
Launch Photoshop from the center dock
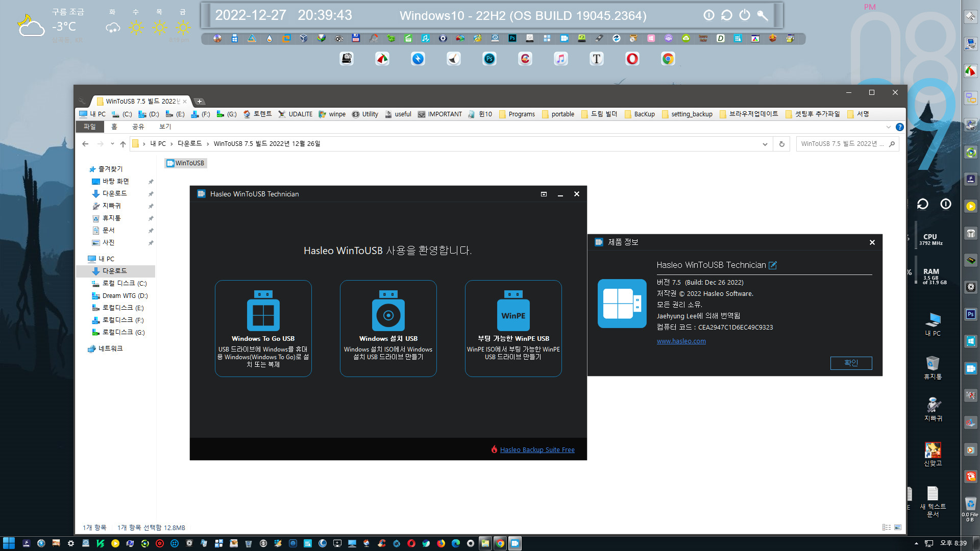(489, 59)
